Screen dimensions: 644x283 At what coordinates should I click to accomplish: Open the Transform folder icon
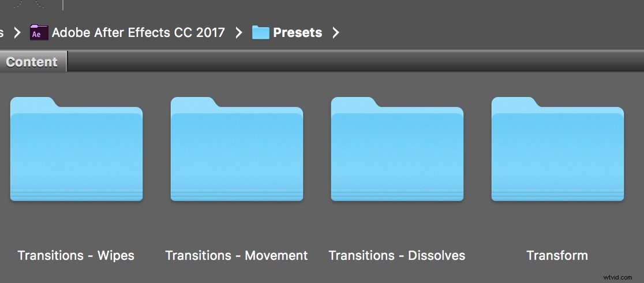[x=558, y=149]
